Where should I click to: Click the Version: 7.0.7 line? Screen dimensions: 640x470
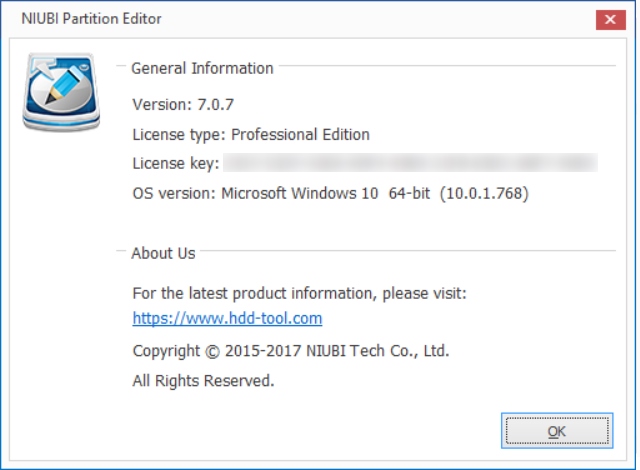coord(183,104)
